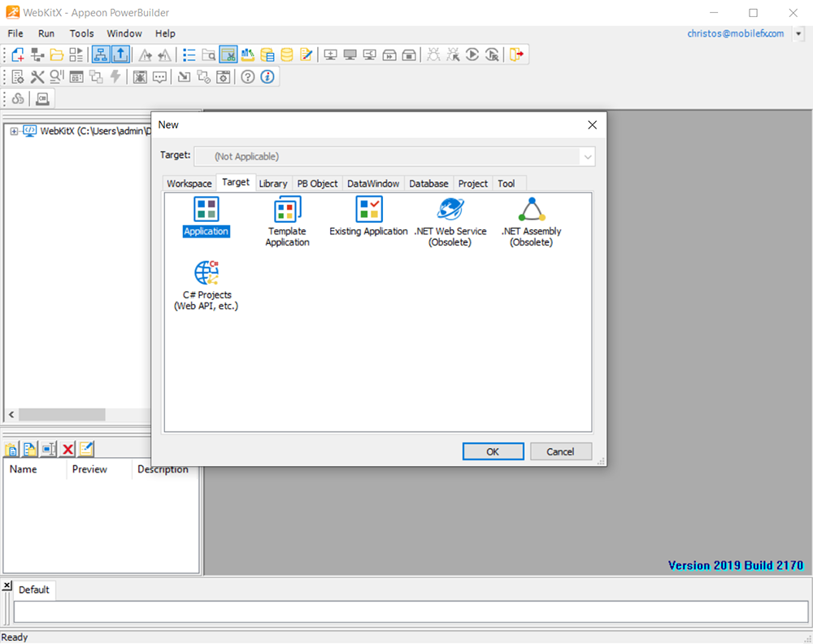
Task: Open the Run menu
Action: tap(46, 33)
